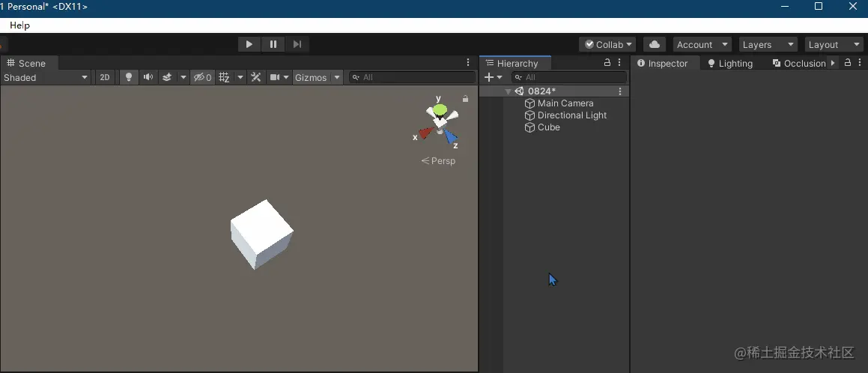Screen dimensions: 868x373
Task: Select the white cube in Scene view
Action: [x=261, y=234]
